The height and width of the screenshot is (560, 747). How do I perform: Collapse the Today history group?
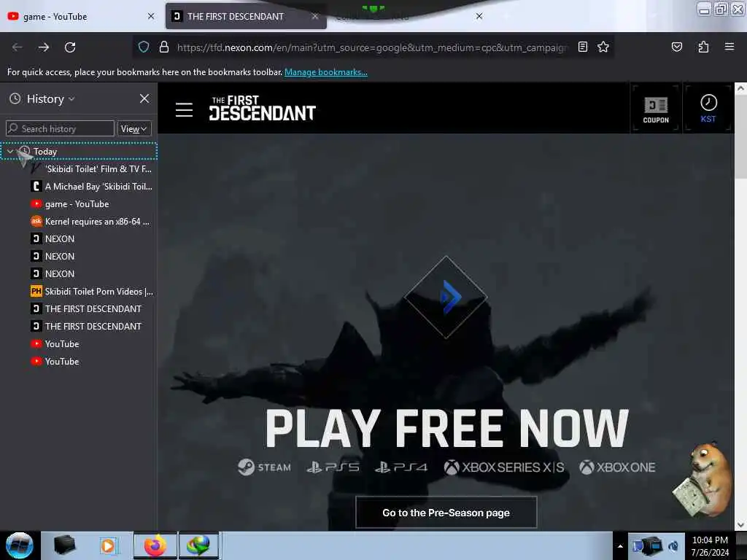click(x=9, y=151)
